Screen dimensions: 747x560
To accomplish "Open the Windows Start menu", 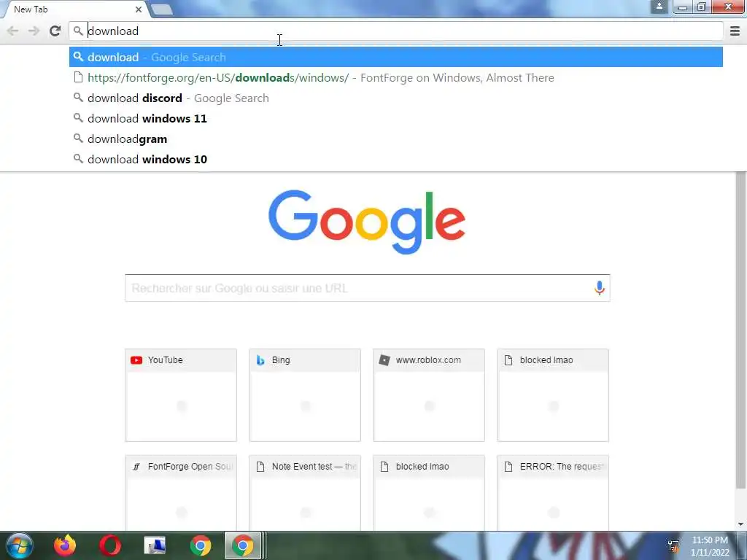I will click(20, 545).
